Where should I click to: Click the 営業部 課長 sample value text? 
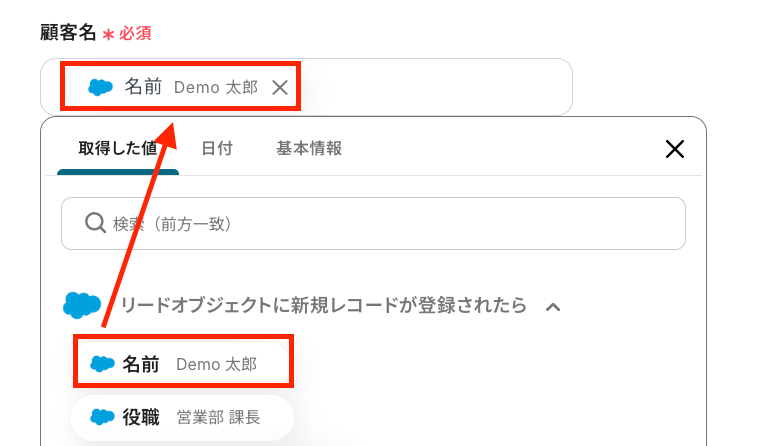point(218,418)
